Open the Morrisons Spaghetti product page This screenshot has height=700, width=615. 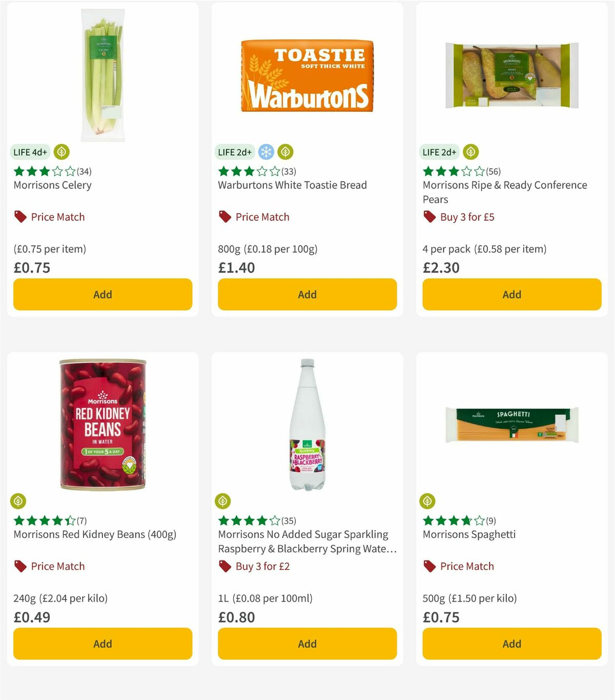coord(469,534)
